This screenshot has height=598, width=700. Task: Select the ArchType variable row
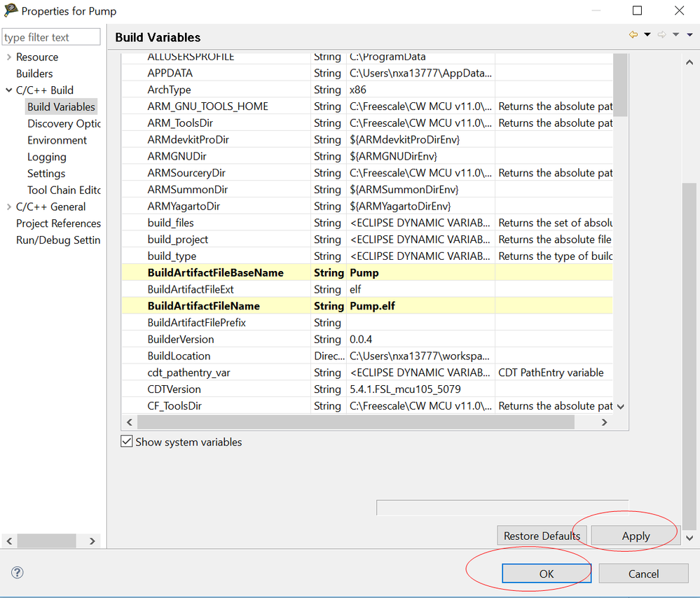[x=367, y=90]
